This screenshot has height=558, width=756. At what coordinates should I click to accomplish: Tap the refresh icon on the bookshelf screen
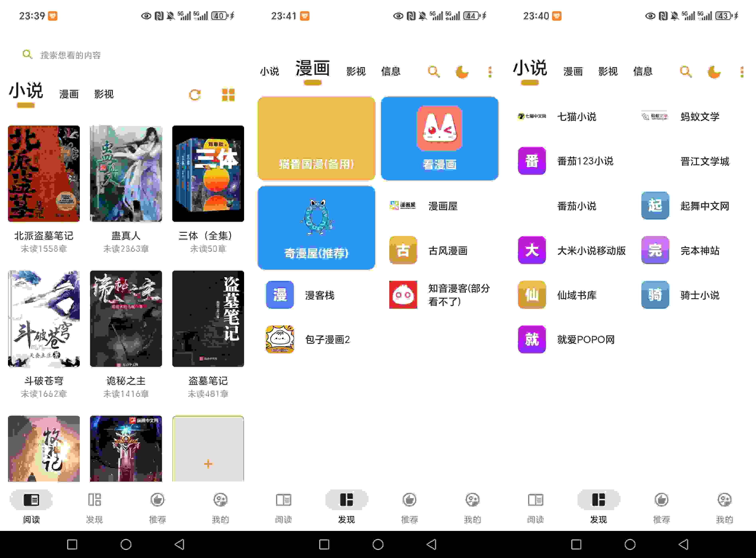pyautogui.click(x=195, y=95)
